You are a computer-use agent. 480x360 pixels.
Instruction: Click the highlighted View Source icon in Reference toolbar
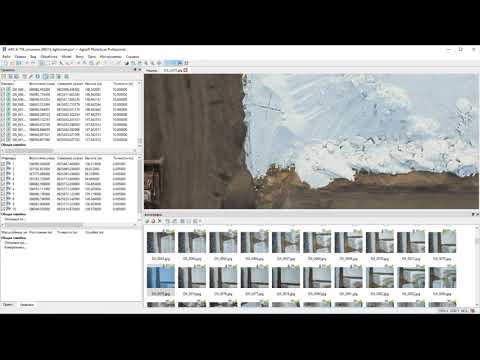(x=45, y=77)
